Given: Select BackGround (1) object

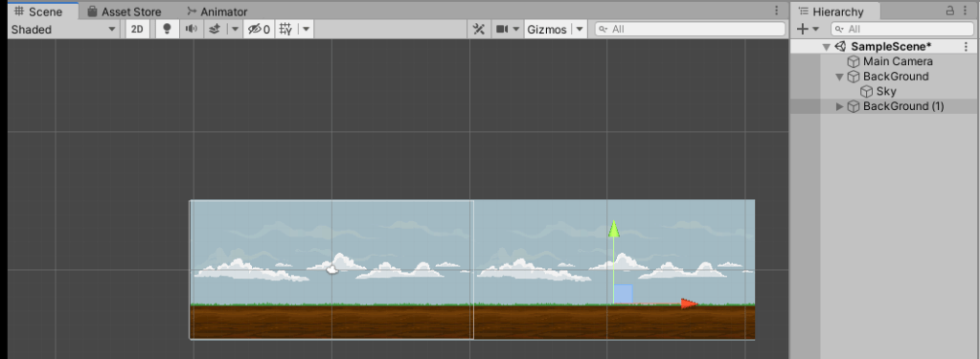Looking at the screenshot, I should coord(903,107).
